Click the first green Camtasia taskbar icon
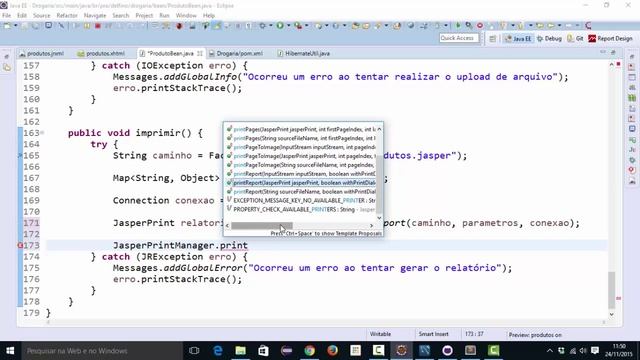The height and width of the screenshot is (360, 640). (378, 351)
